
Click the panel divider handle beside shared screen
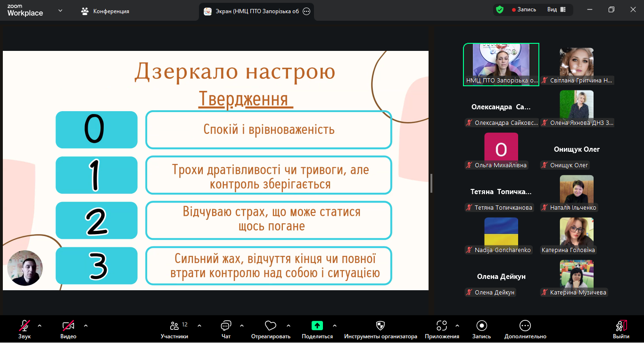431,183
